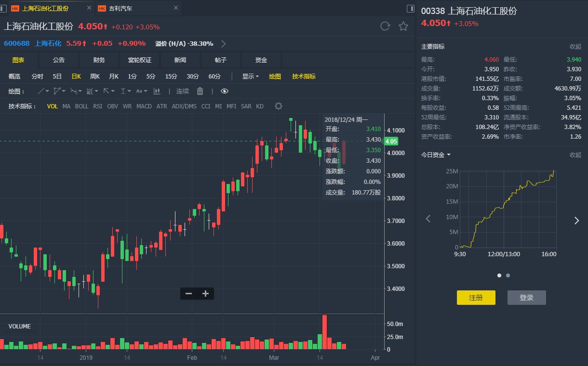Go to previous funds chart with left arrow

tap(428, 219)
